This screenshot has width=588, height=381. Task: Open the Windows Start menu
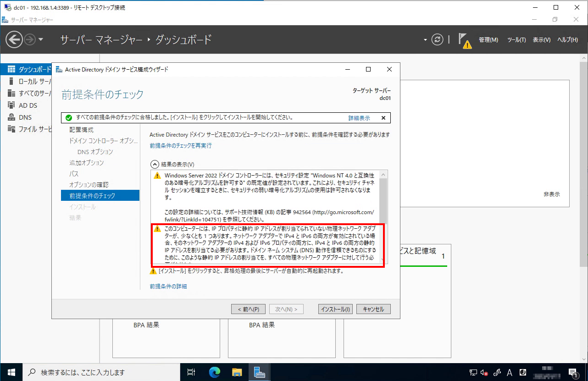(11, 372)
